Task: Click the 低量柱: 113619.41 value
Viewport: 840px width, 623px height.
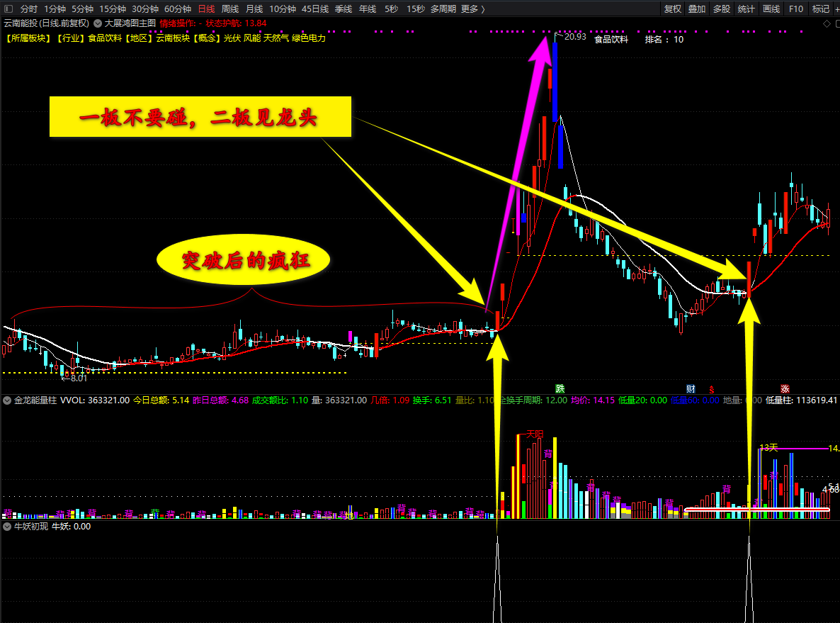Action: 802,400
